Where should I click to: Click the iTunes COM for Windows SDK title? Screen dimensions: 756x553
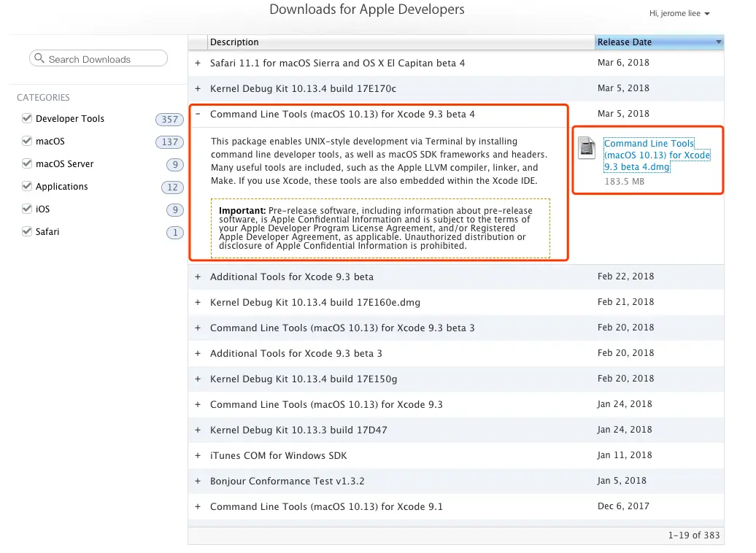(x=279, y=456)
